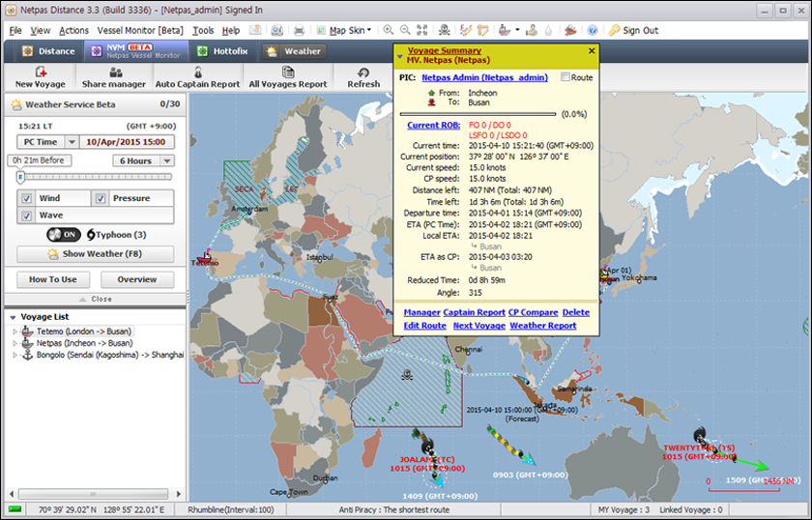Open the ship icon dropdown arrow
Viewport: 812px width, 520px height.
tap(517, 30)
